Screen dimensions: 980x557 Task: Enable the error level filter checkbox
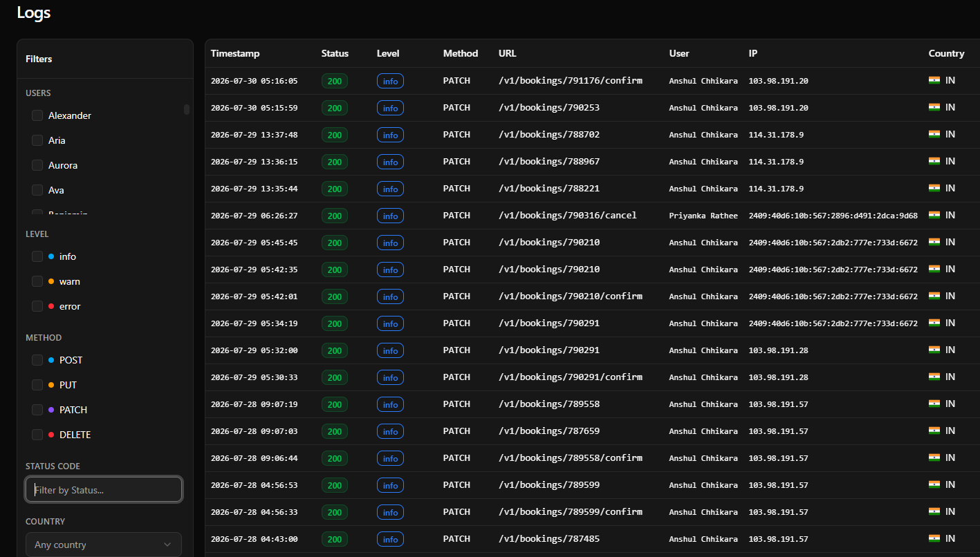tap(37, 306)
